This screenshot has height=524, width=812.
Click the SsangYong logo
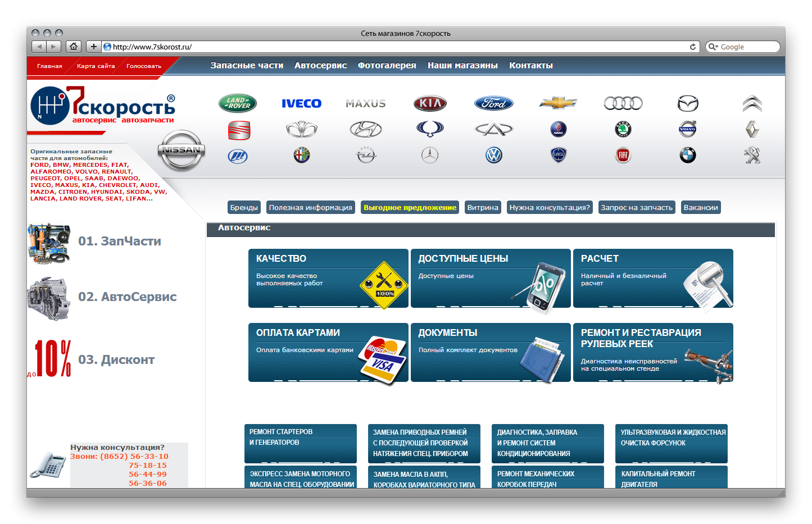(430, 129)
